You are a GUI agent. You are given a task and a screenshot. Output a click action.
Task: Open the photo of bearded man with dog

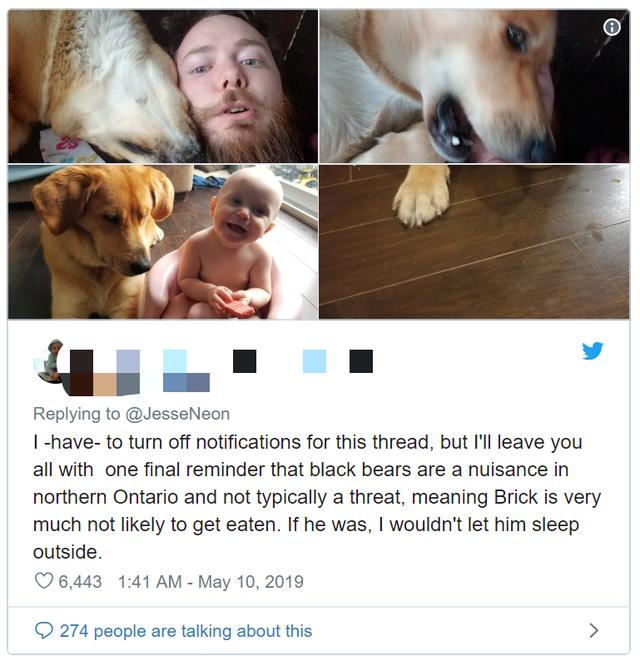coord(163,86)
